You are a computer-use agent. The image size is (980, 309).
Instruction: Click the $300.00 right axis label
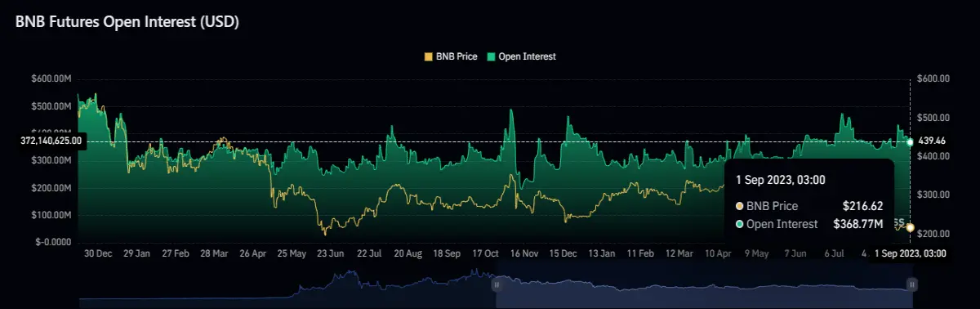pyautogui.click(x=933, y=195)
